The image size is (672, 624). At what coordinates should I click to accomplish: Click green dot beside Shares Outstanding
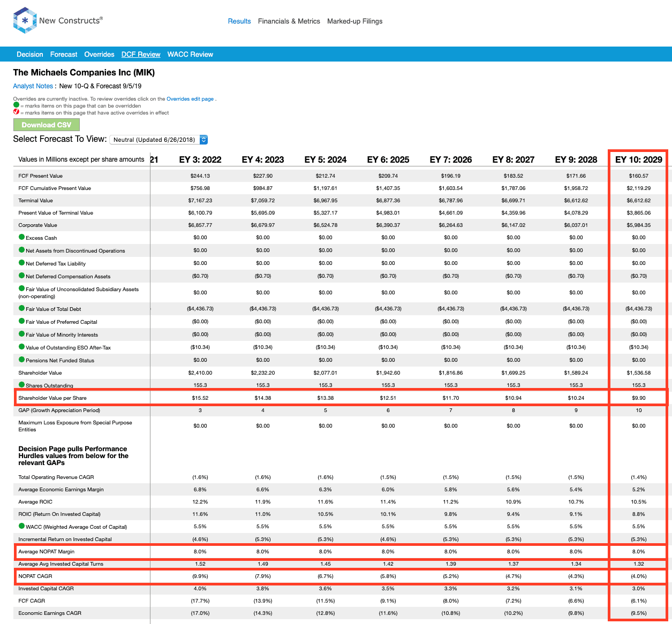click(21, 385)
